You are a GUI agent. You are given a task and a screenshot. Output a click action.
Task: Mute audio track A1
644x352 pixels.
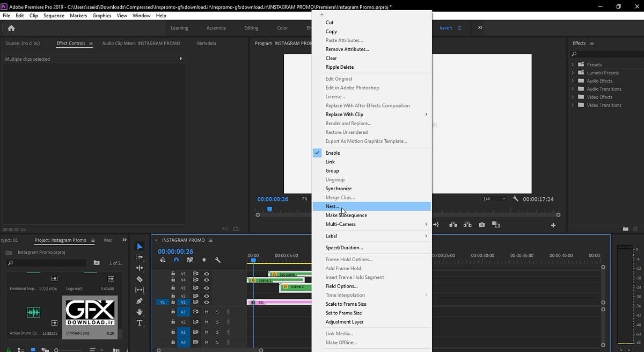tap(206, 312)
